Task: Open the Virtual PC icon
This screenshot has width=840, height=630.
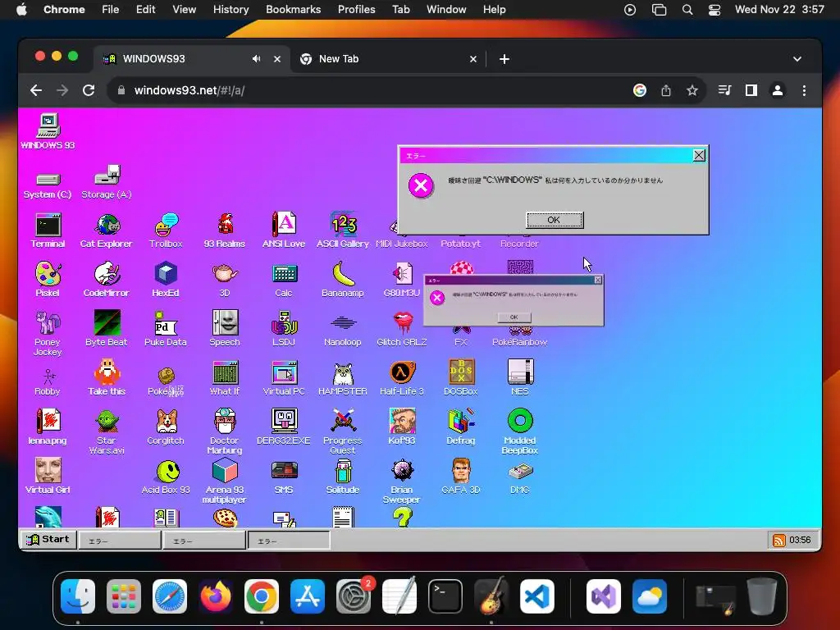Action: 283,378
